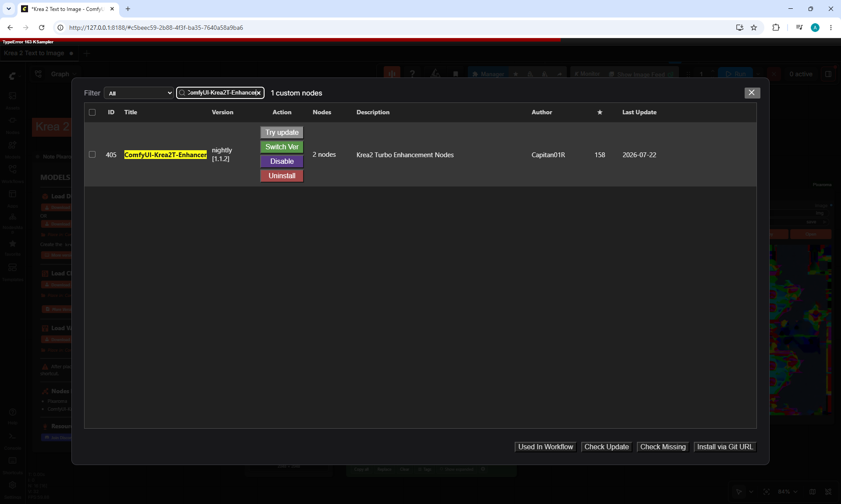Open the Help sidebar item

[13, 416]
